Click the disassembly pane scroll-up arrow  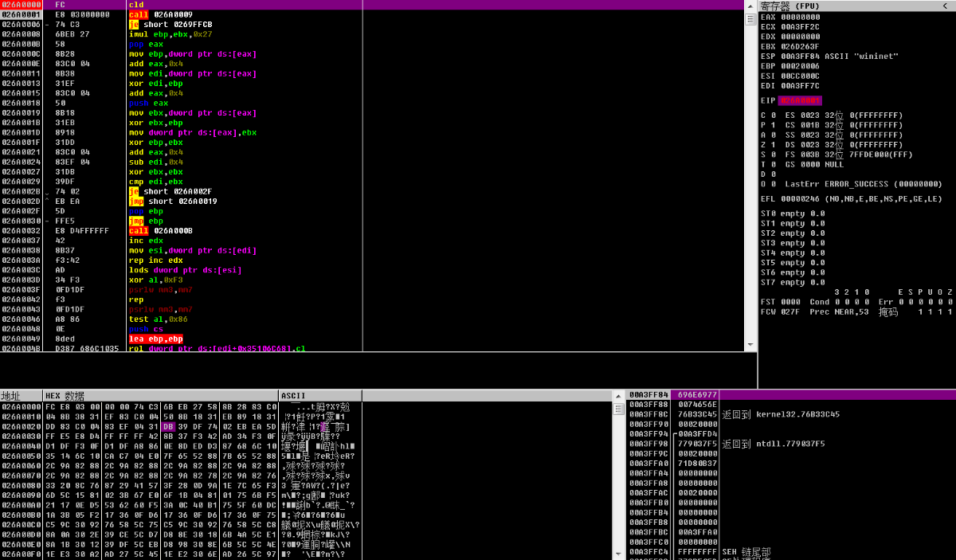point(750,5)
